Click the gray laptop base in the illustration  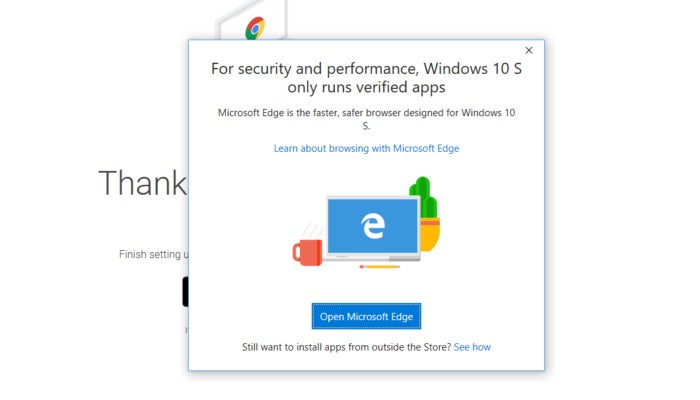point(373,257)
